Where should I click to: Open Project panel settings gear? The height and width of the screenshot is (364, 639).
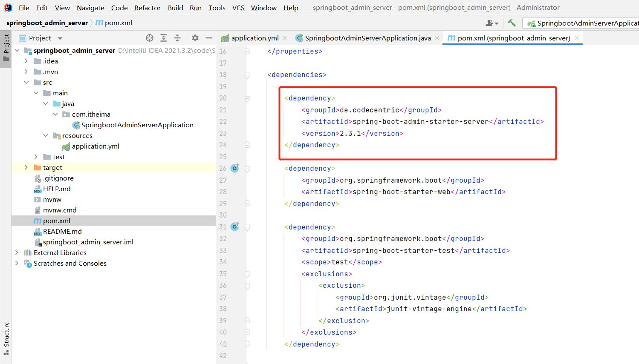(x=195, y=38)
